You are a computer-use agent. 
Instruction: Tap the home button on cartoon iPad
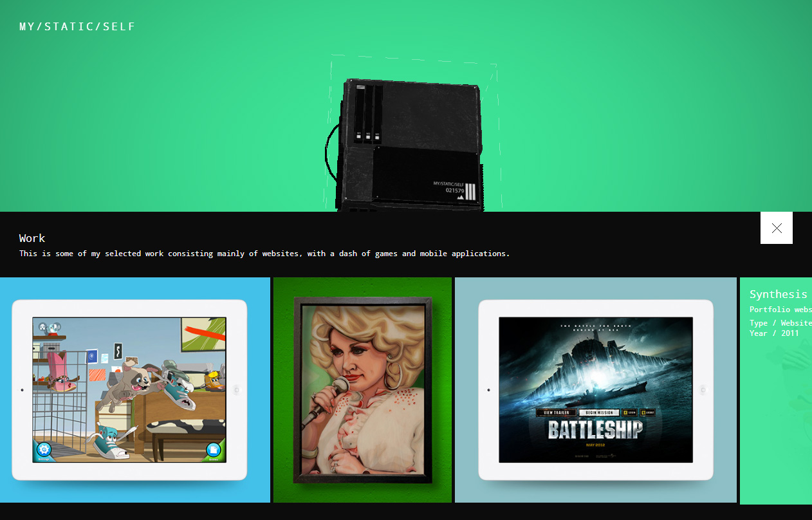click(x=236, y=390)
